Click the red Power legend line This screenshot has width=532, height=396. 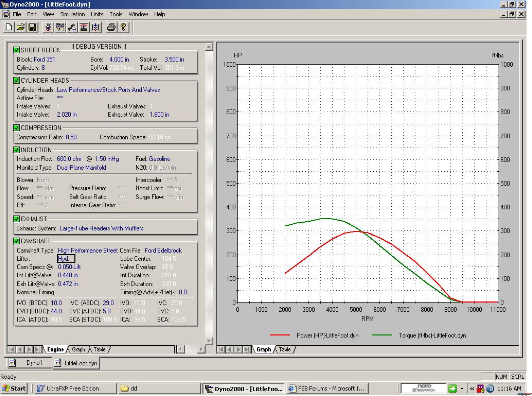pyautogui.click(x=280, y=335)
